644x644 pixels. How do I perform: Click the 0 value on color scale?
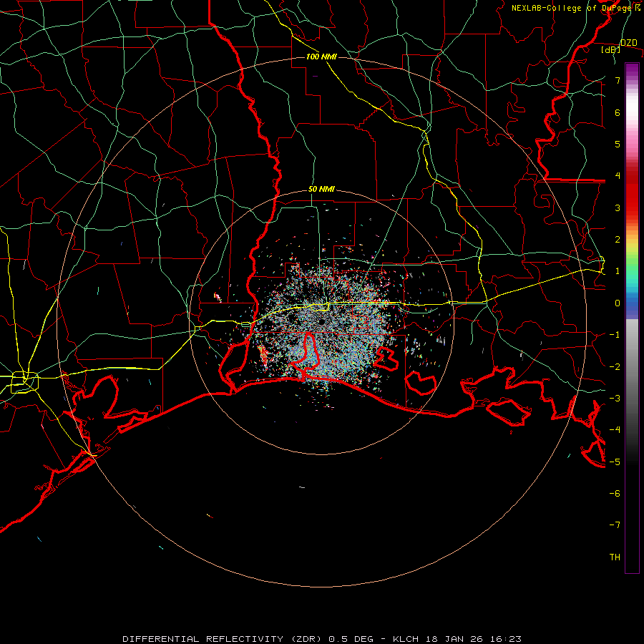pos(618,303)
